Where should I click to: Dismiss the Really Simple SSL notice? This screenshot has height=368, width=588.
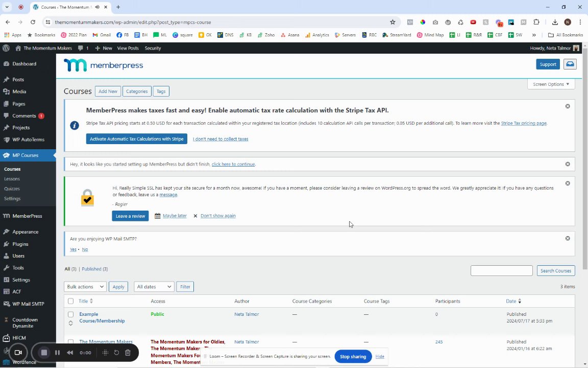(x=568, y=183)
